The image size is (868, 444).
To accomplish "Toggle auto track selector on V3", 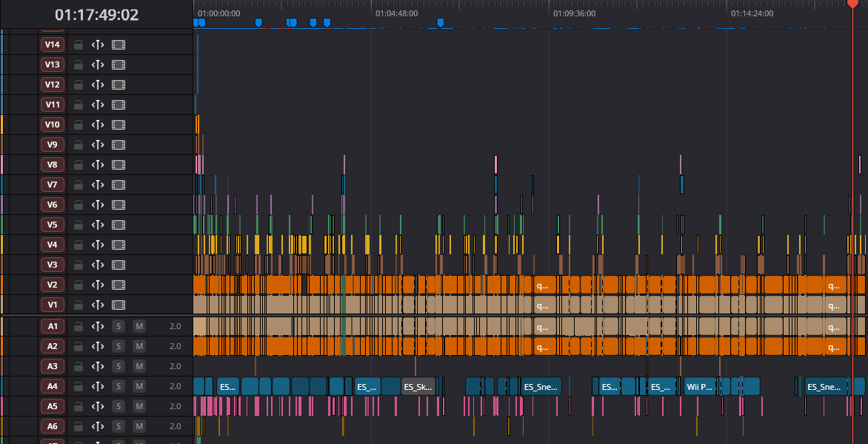I will 98,265.
